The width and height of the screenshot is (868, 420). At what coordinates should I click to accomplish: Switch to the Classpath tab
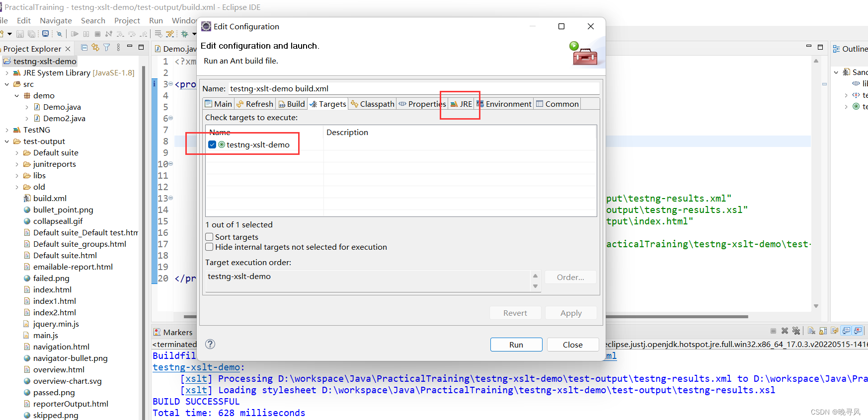tap(373, 104)
